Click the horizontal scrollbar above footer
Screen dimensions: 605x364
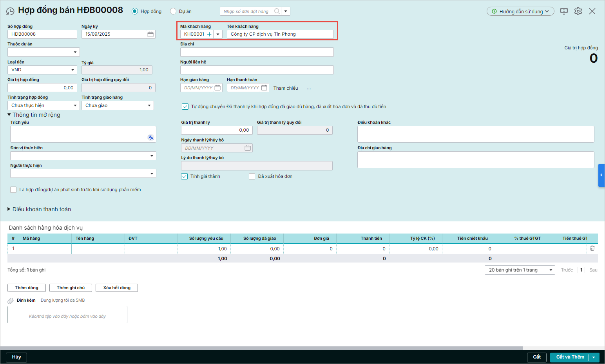click(261, 348)
